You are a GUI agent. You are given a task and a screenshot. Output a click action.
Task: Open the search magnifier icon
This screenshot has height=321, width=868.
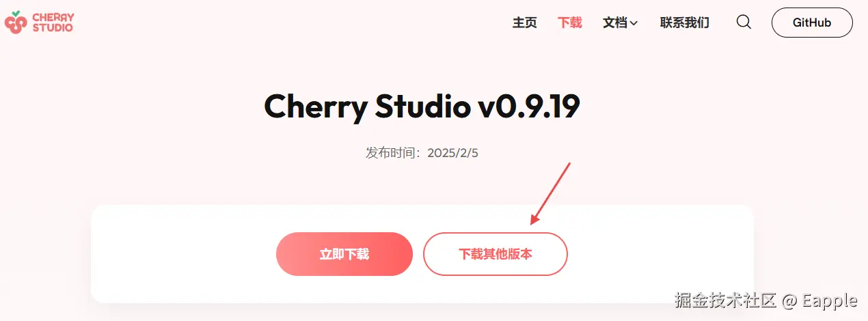click(744, 22)
